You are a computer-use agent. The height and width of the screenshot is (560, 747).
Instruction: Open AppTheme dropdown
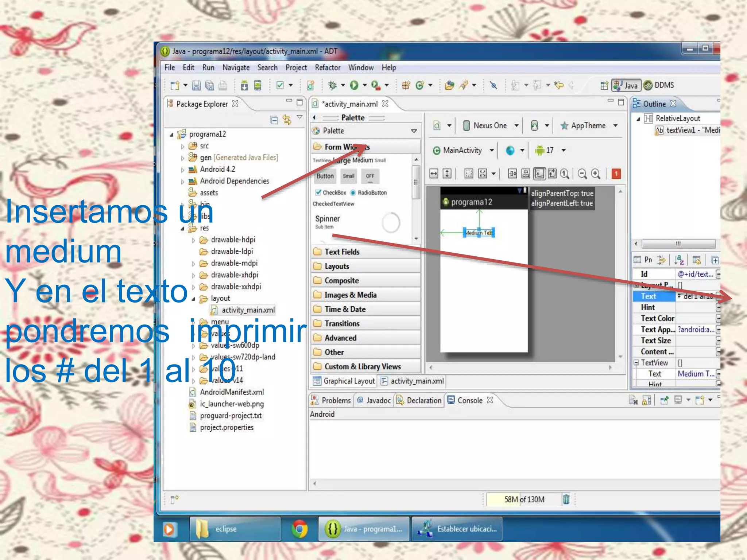589,126
